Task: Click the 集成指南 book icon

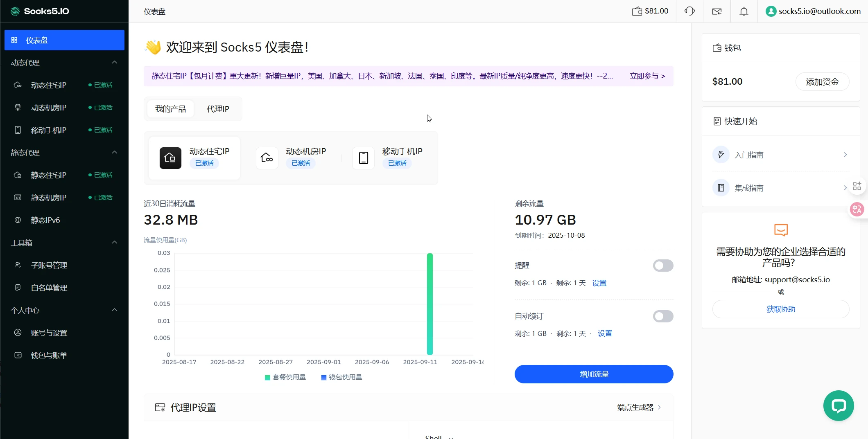Action: [x=721, y=188]
